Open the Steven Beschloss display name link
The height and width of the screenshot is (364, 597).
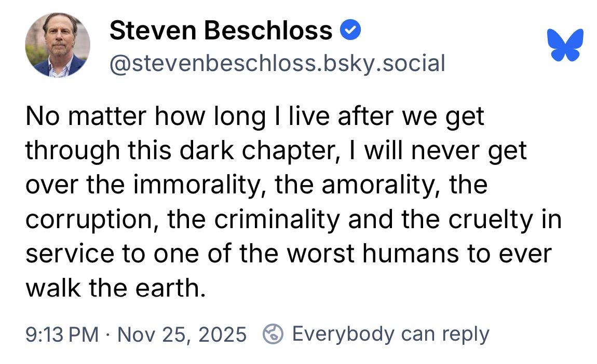(x=221, y=31)
